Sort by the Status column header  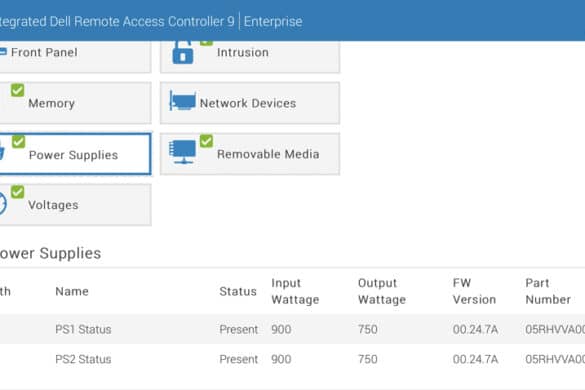coord(238,291)
